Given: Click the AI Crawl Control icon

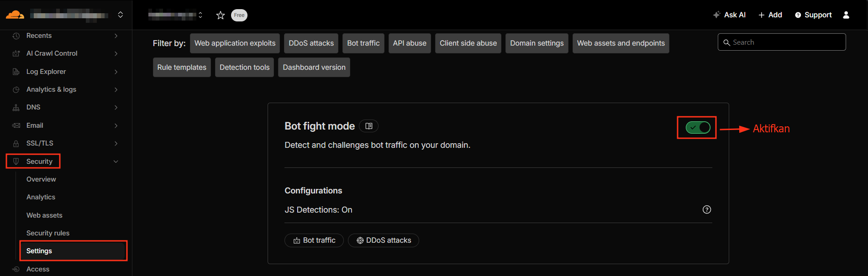Looking at the screenshot, I should point(16,53).
